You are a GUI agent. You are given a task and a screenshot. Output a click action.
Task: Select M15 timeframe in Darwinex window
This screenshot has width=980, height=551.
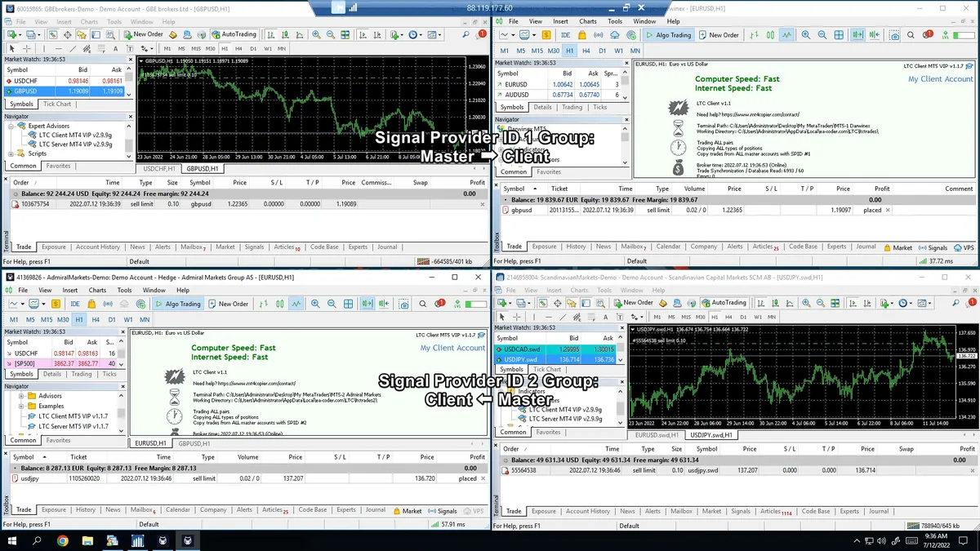[x=537, y=51]
